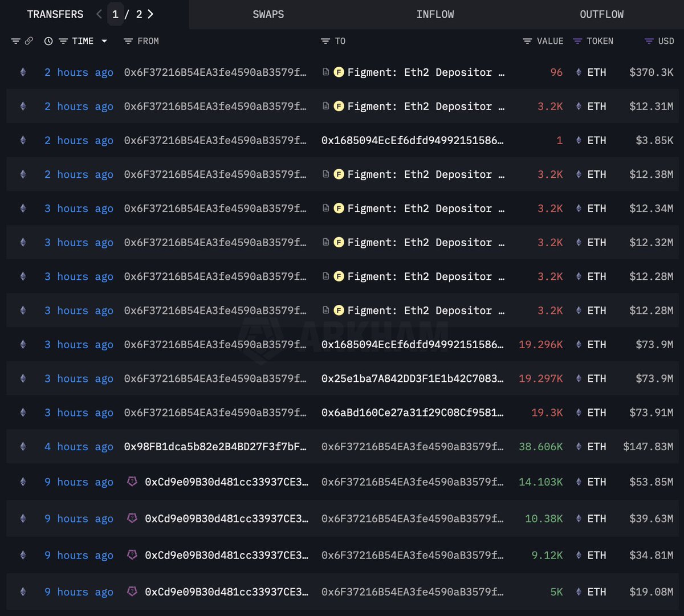Screen dimensions: 684x616
Task: Open '4 hours ago' transaction link
Action: click(79, 447)
